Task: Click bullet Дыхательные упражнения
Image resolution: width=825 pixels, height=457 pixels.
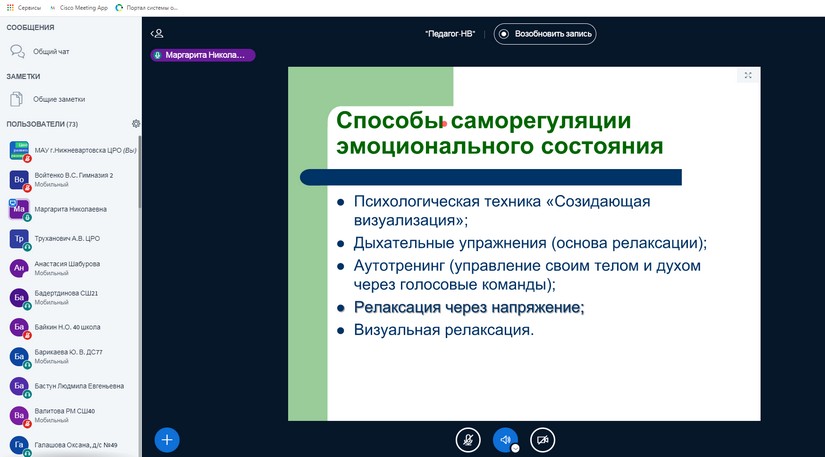Action: (530, 243)
